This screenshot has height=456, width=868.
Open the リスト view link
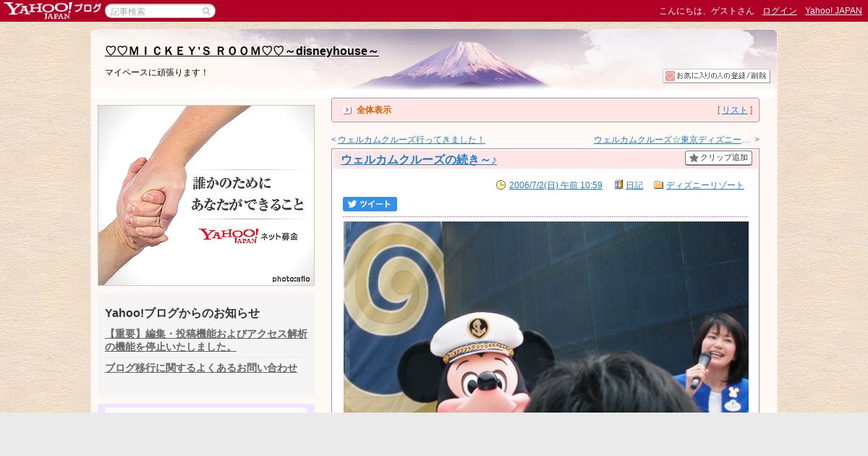coord(735,110)
